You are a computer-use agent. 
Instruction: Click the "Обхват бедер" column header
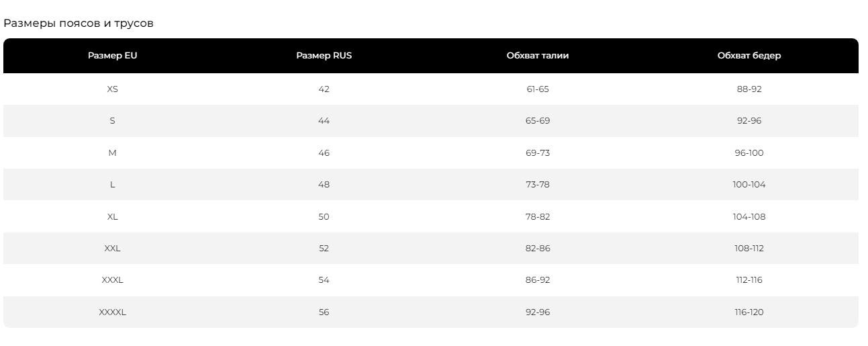click(x=749, y=56)
